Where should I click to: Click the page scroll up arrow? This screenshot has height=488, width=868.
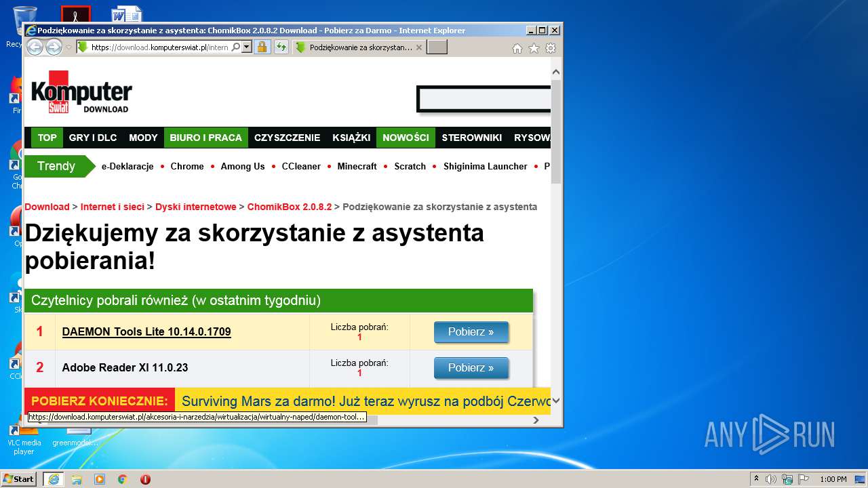pyautogui.click(x=556, y=72)
